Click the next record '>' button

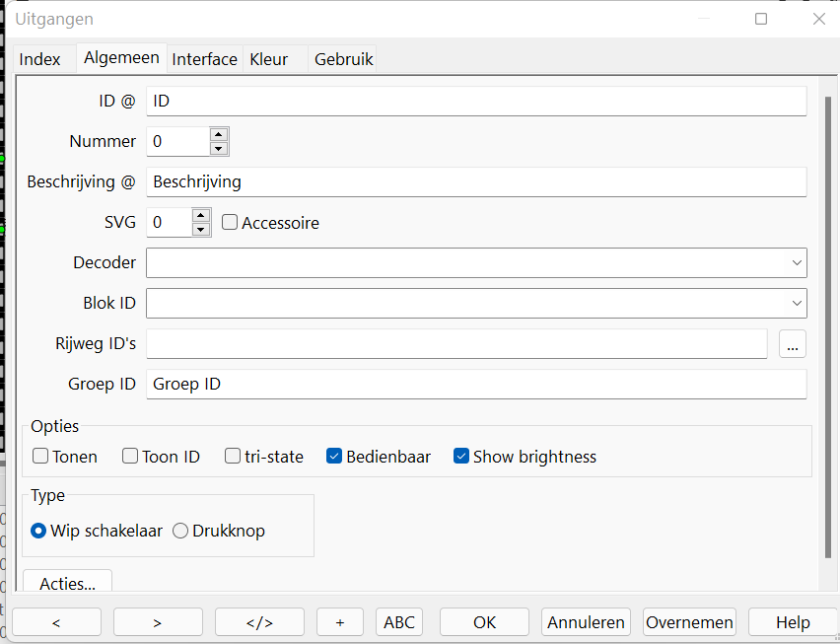[158, 622]
